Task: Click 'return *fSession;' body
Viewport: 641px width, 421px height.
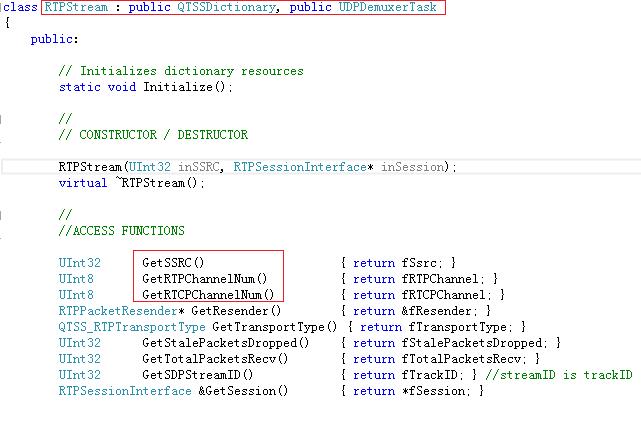Action: (412, 391)
